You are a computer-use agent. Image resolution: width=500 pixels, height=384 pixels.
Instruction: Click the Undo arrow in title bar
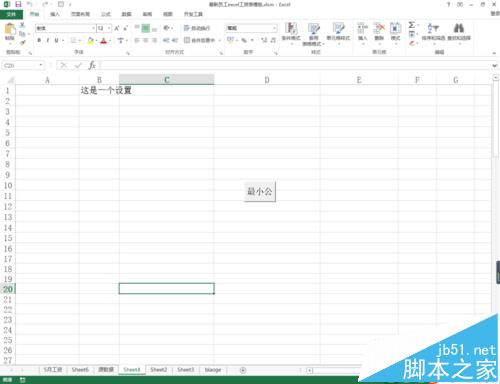pyautogui.click(x=30, y=4)
